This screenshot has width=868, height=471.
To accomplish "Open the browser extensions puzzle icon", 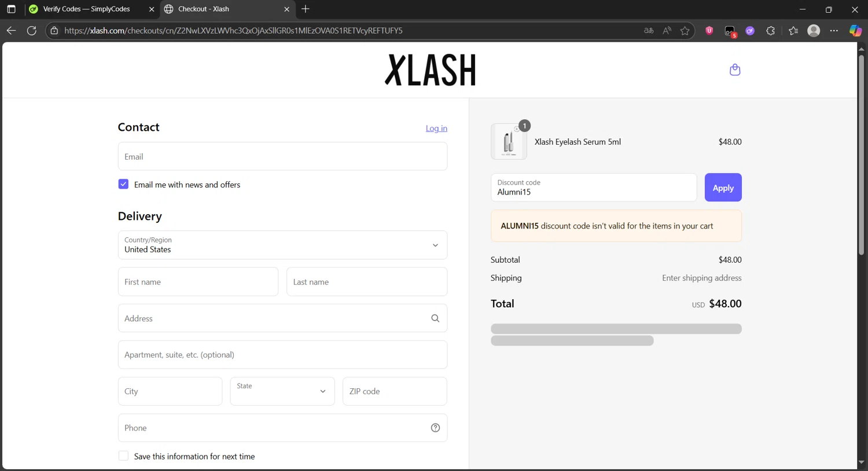I will click(x=770, y=31).
